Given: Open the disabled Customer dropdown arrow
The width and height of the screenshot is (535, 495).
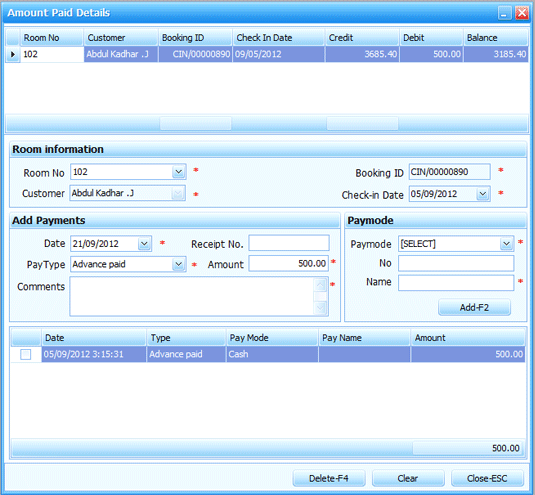Looking at the screenshot, I should coord(178,194).
